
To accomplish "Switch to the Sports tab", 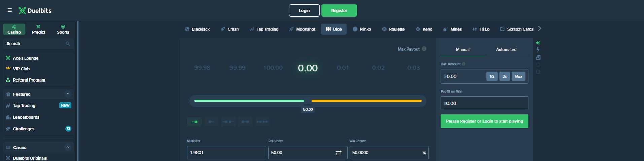I will [x=63, y=29].
